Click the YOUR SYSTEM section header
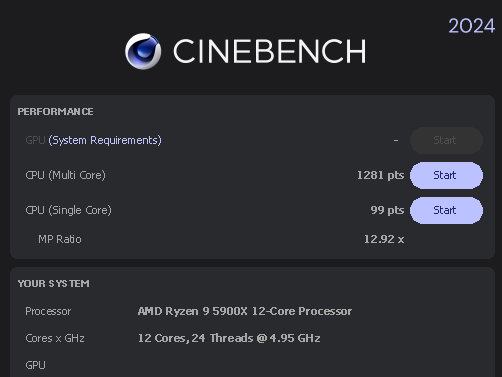The image size is (502, 377). pos(53,284)
